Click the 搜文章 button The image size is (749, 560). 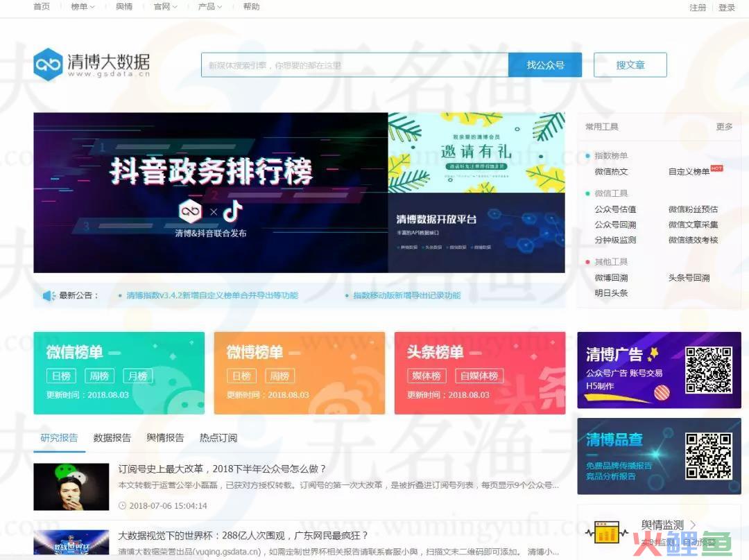630,65
